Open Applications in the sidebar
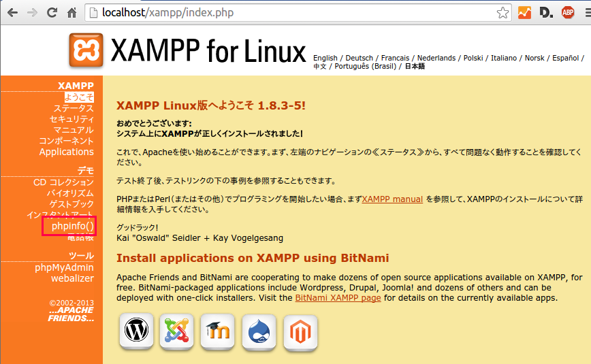The width and height of the screenshot is (591, 364). click(66, 152)
